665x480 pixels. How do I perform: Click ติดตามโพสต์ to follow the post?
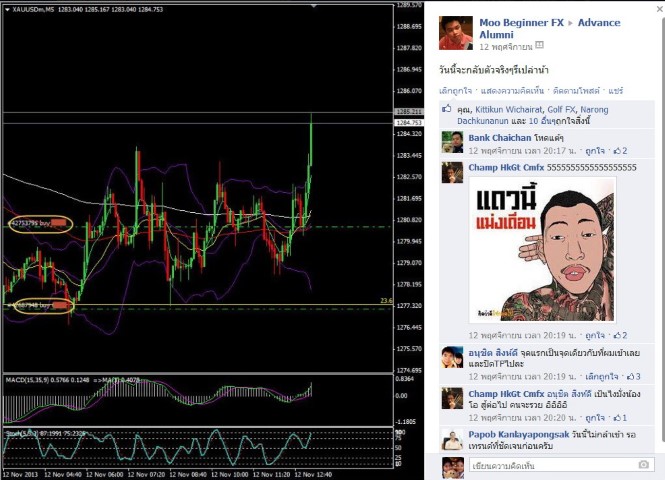point(576,91)
